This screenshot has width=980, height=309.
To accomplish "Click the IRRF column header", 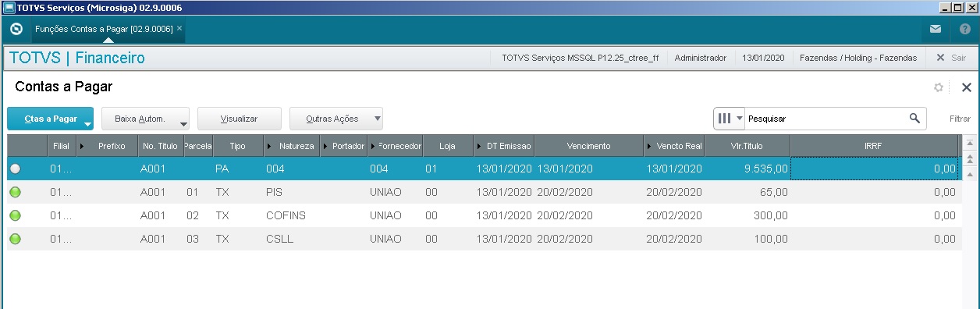I will [x=874, y=146].
